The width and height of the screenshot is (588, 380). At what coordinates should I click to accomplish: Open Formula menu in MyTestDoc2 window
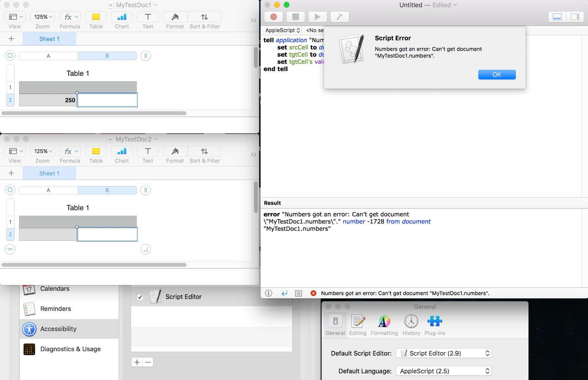point(70,151)
